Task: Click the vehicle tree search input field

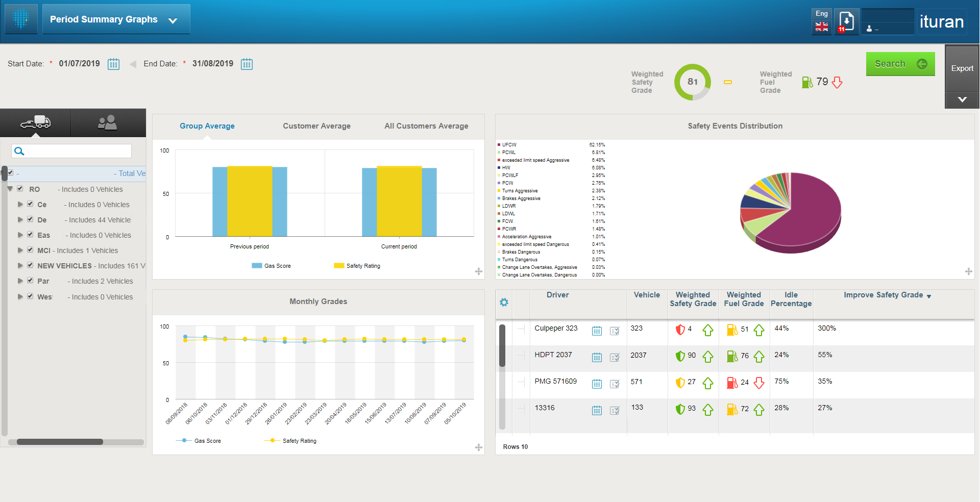Action: [71, 151]
